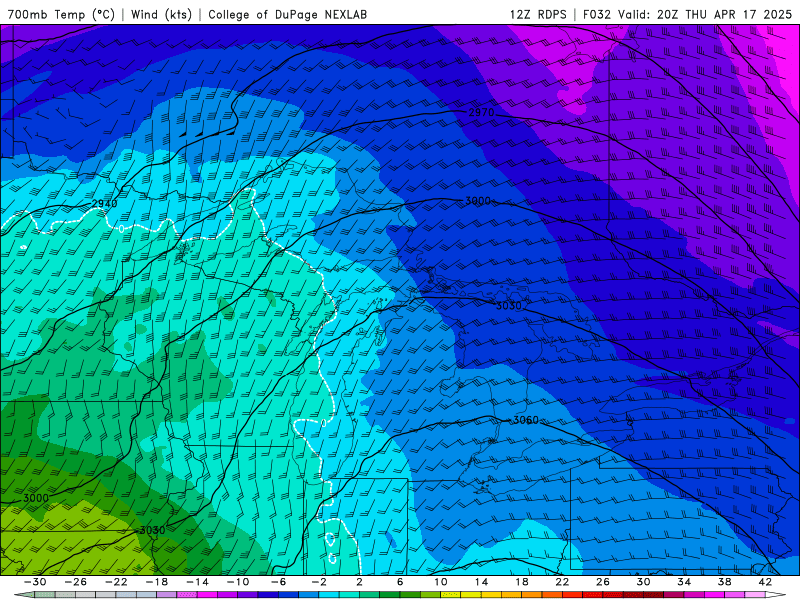
Task: Click the 18 colorbar scale label
Action: pyautogui.click(x=521, y=582)
